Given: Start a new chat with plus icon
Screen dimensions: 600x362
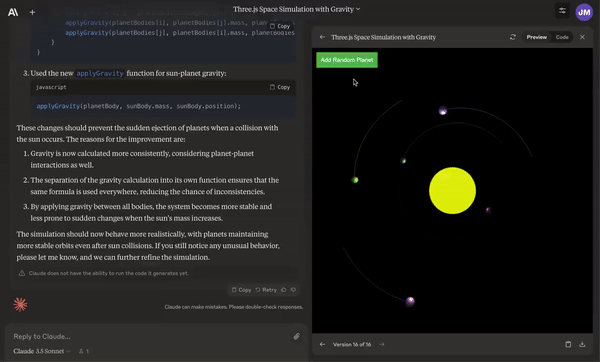Looking at the screenshot, I should tap(33, 13).
